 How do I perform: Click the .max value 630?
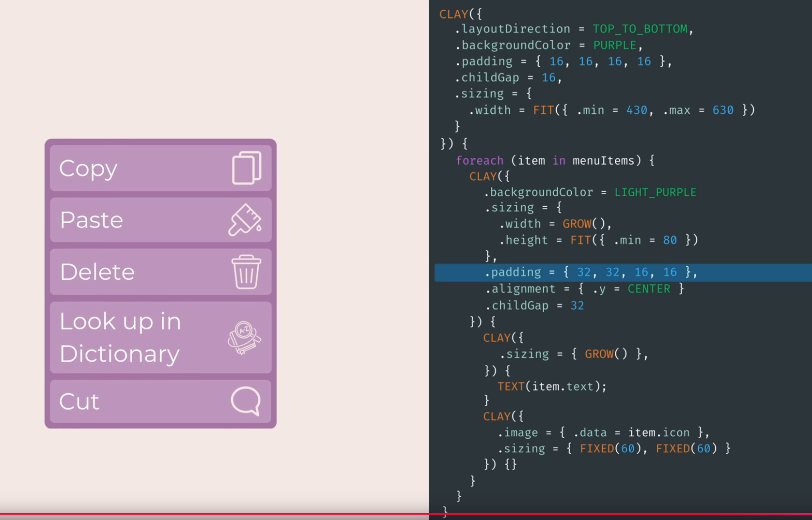pos(722,110)
